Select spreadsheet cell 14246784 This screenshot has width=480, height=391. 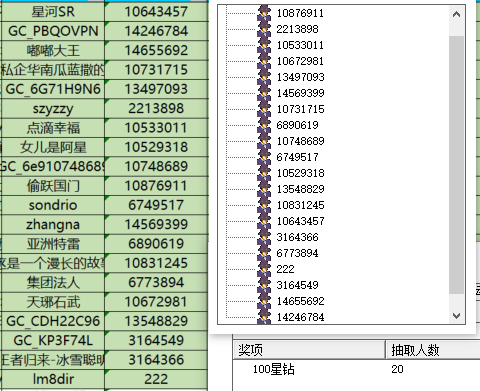click(156, 31)
